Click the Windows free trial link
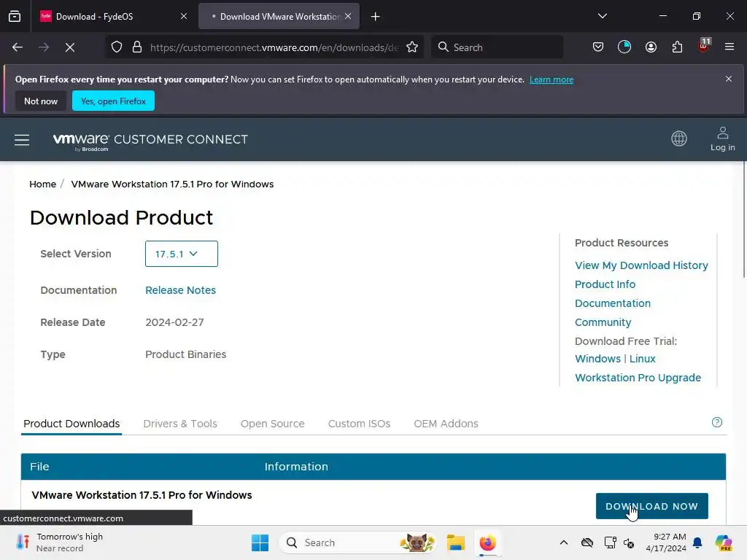The image size is (747, 560). pyautogui.click(x=598, y=359)
